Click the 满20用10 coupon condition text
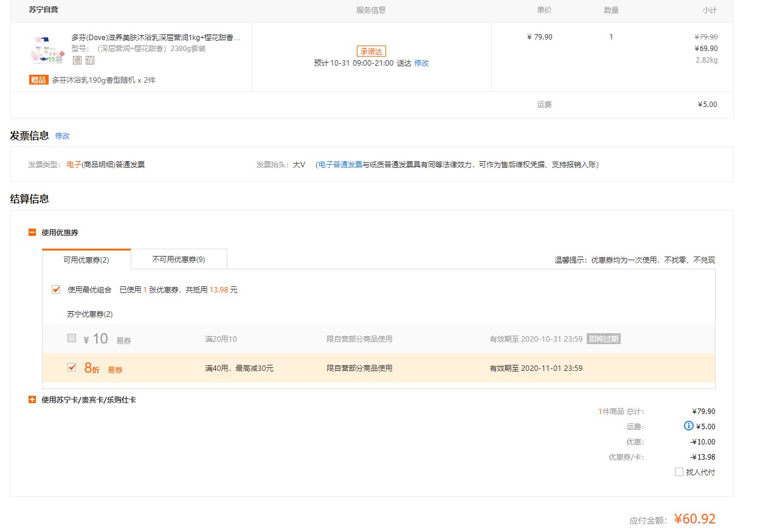Screen dimensions: 763x532 (221, 339)
